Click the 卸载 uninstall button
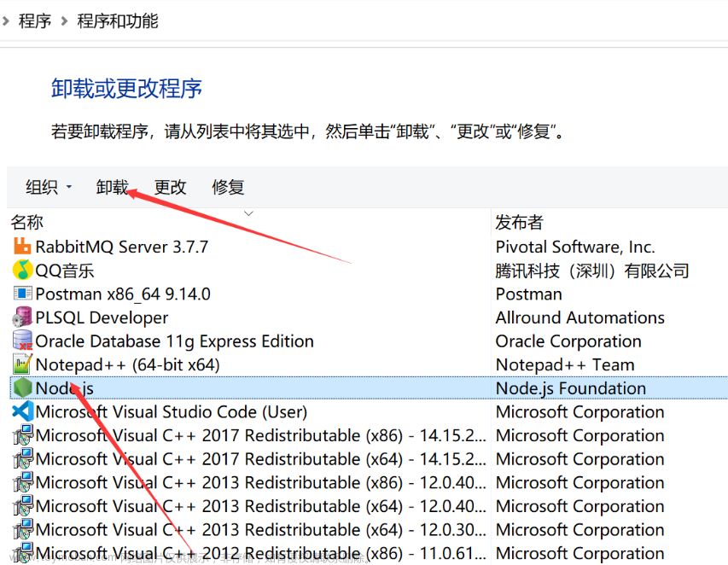 (x=112, y=187)
